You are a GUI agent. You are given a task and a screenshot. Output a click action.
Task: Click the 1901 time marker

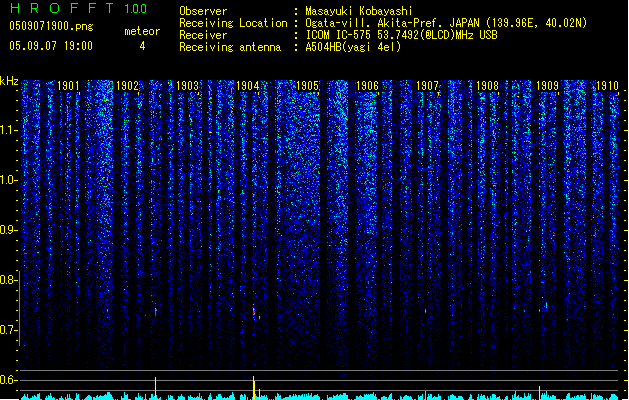point(68,86)
